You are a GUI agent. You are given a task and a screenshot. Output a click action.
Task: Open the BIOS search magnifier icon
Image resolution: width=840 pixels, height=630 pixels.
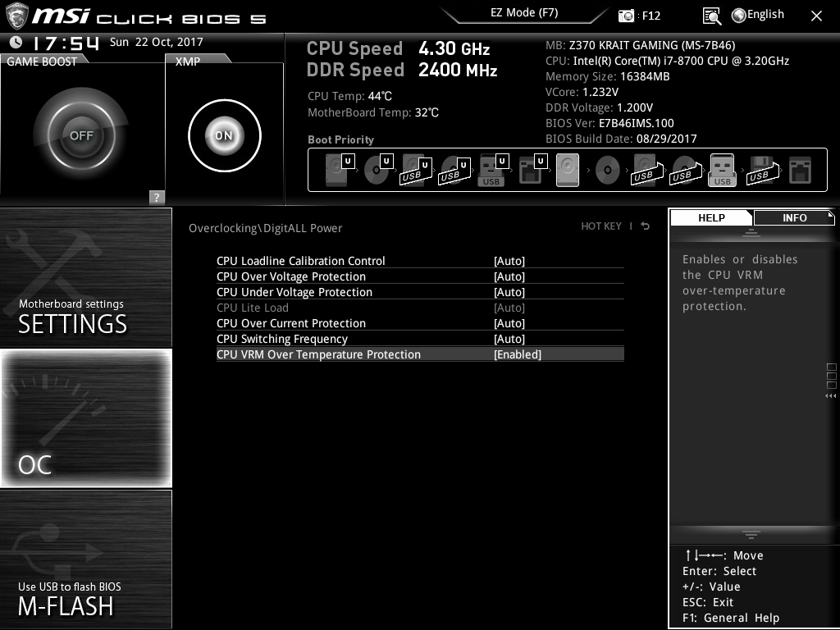pyautogui.click(x=711, y=16)
